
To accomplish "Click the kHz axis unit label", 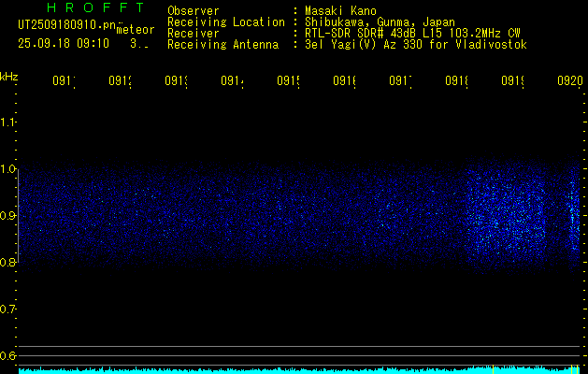I will [9, 77].
